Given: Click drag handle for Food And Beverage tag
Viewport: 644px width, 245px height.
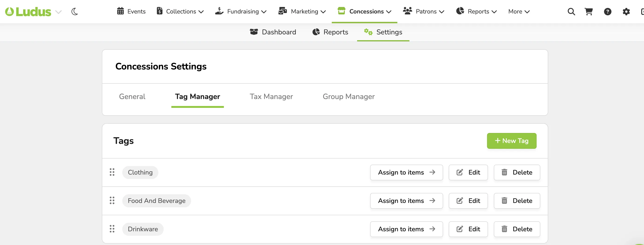Looking at the screenshot, I should (112, 201).
